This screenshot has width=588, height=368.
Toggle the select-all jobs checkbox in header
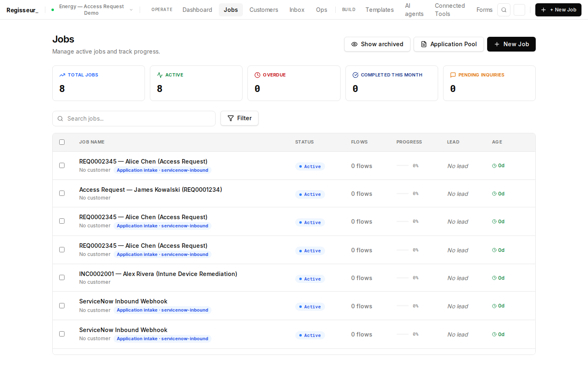[62, 142]
